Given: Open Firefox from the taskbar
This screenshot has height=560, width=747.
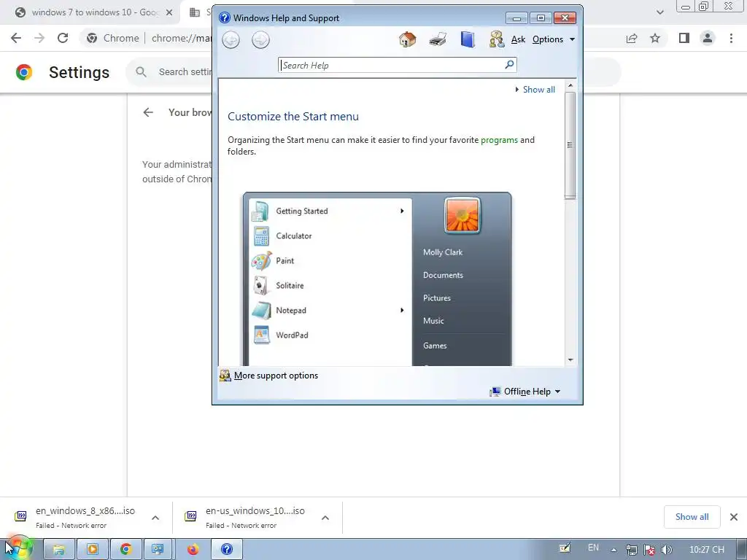Looking at the screenshot, I should point(193,550).
